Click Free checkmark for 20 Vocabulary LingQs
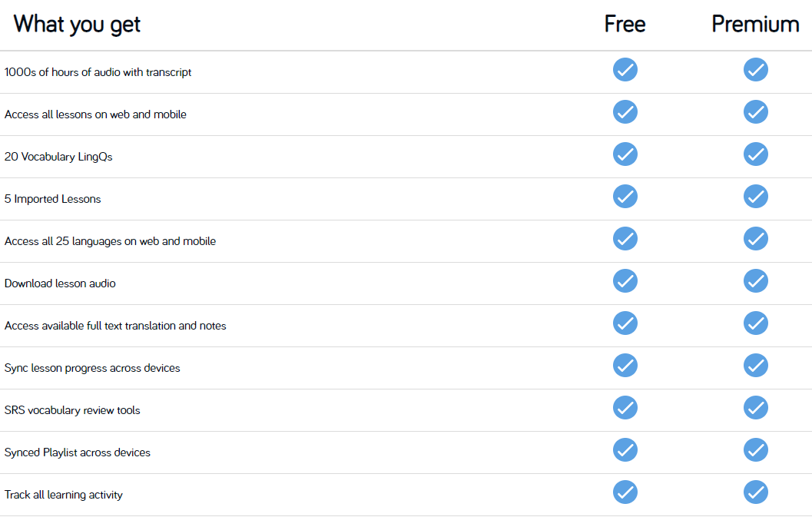 (x=625, y=154)
